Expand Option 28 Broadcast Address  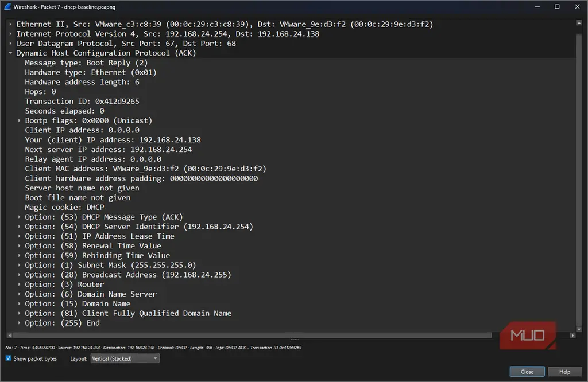click(19, 275)
